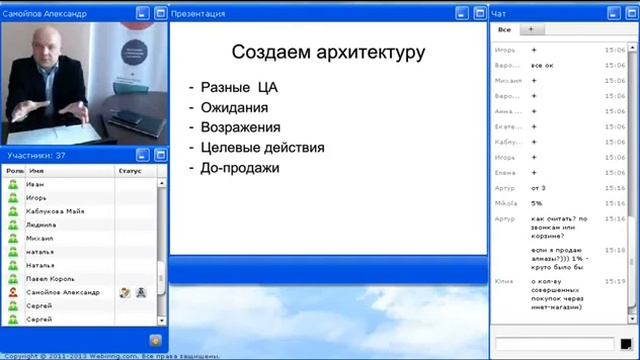Click the message about selling алмазы

560,259
